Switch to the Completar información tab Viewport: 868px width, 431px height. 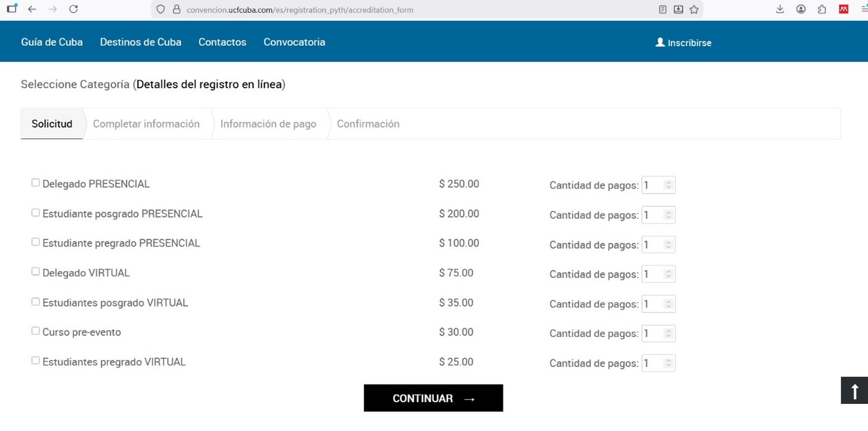146,124
